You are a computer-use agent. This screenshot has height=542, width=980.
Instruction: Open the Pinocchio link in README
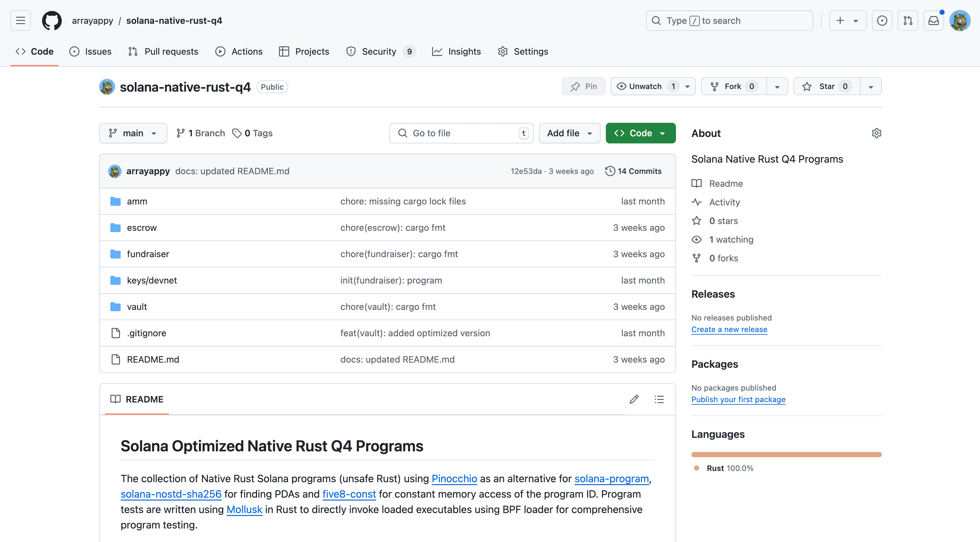pos(454,479)
